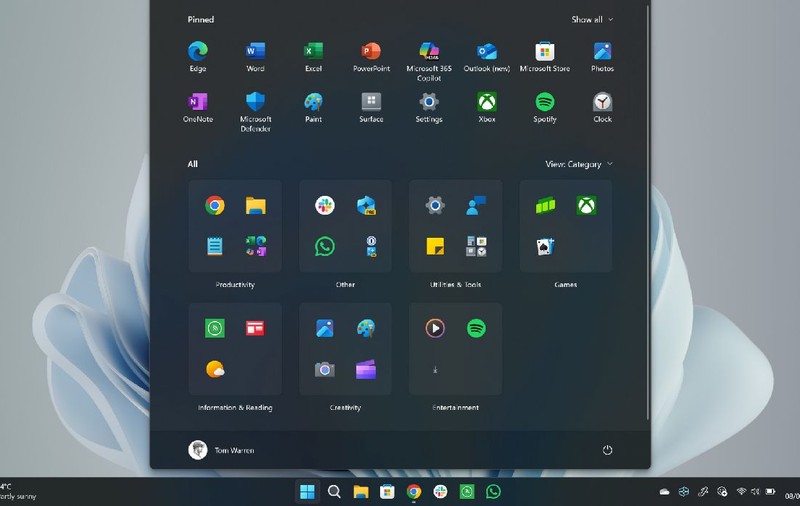This screenshot has height=506, width=800.
Task: Click the OneDrive cloud tray icon
Action: [664, 492]
